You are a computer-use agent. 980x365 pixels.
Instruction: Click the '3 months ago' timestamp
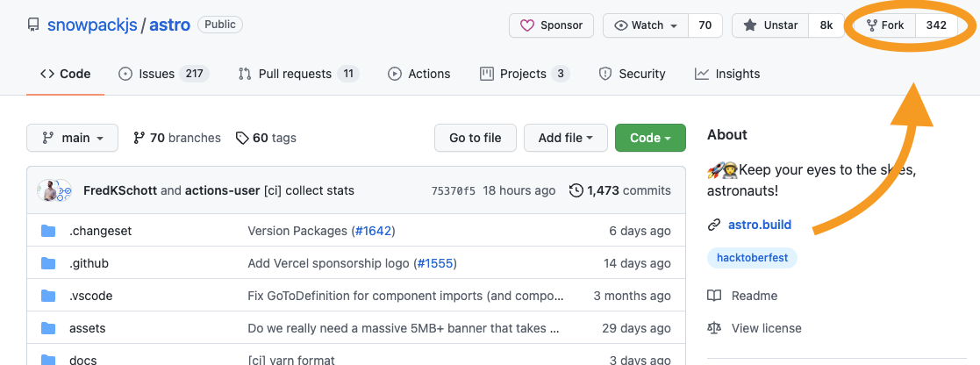pos(633,297)
